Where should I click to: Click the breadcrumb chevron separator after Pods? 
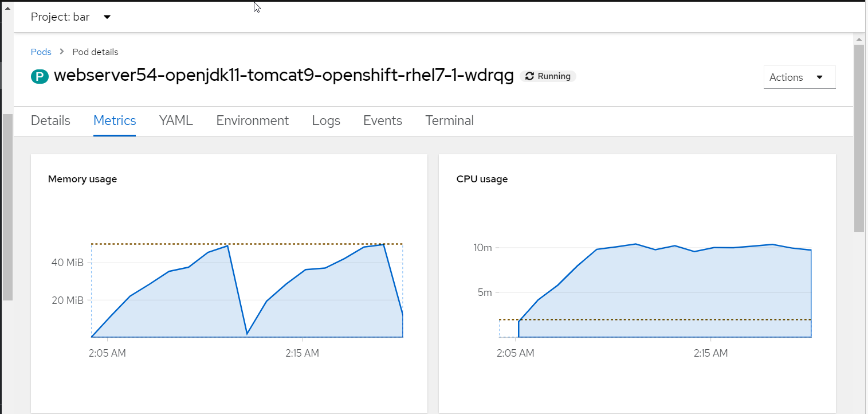62,52
